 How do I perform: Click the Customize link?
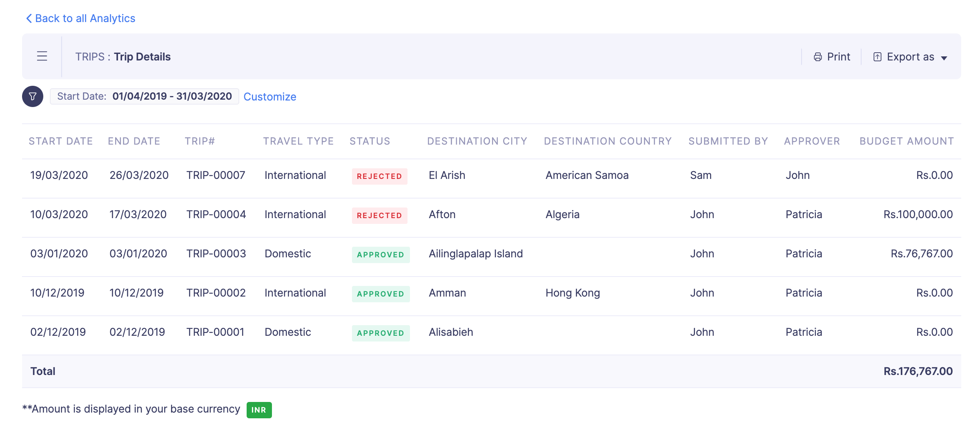point(270,97)
